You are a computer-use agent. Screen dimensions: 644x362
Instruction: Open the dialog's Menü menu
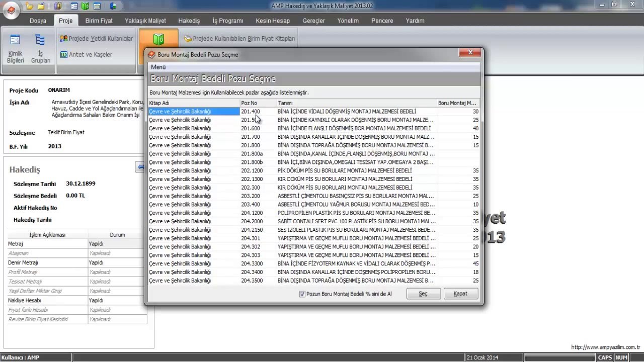coord(158,67)
